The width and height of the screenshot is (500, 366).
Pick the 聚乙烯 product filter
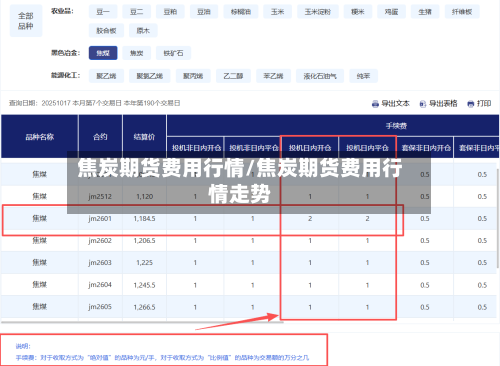click(106, 76)
